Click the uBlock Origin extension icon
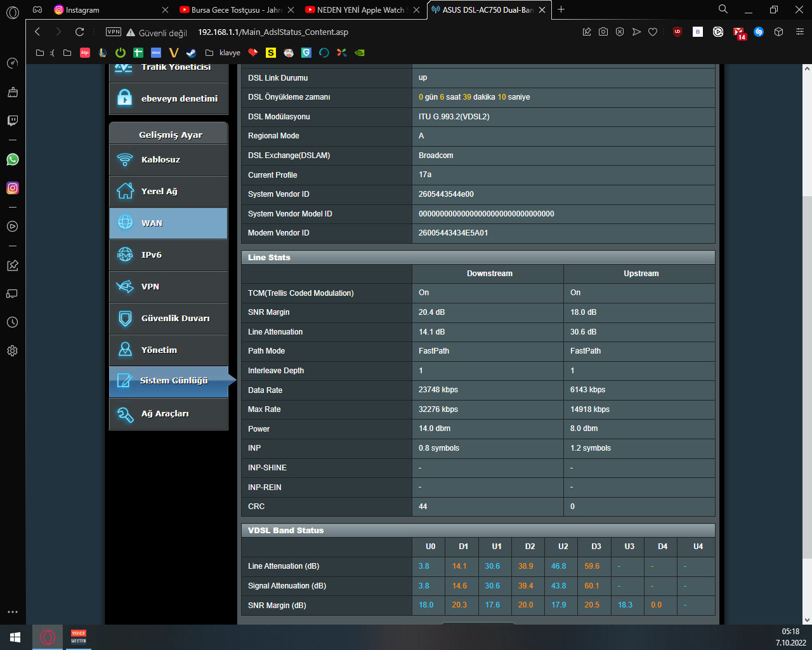812x650 pixels. click(678, 32)
